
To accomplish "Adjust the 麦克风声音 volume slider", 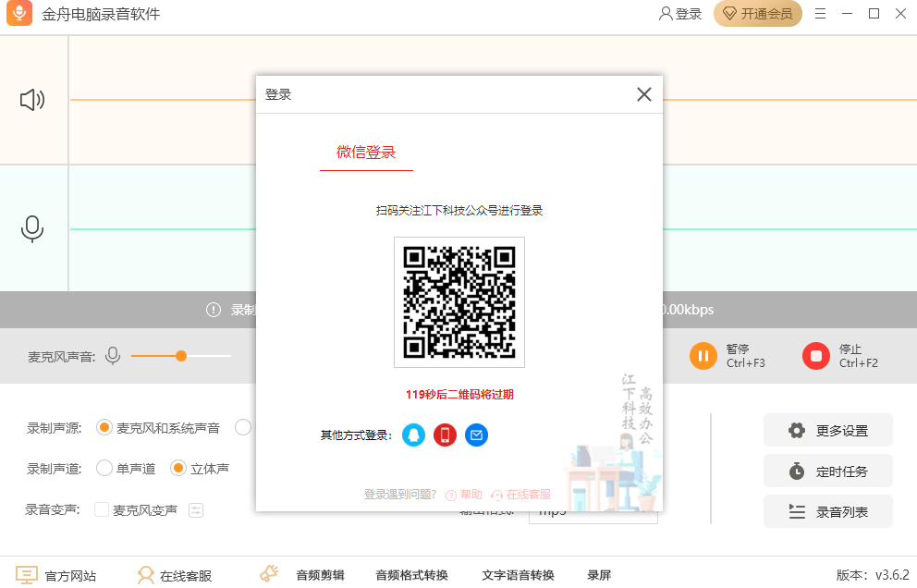I will coord(180,356).
